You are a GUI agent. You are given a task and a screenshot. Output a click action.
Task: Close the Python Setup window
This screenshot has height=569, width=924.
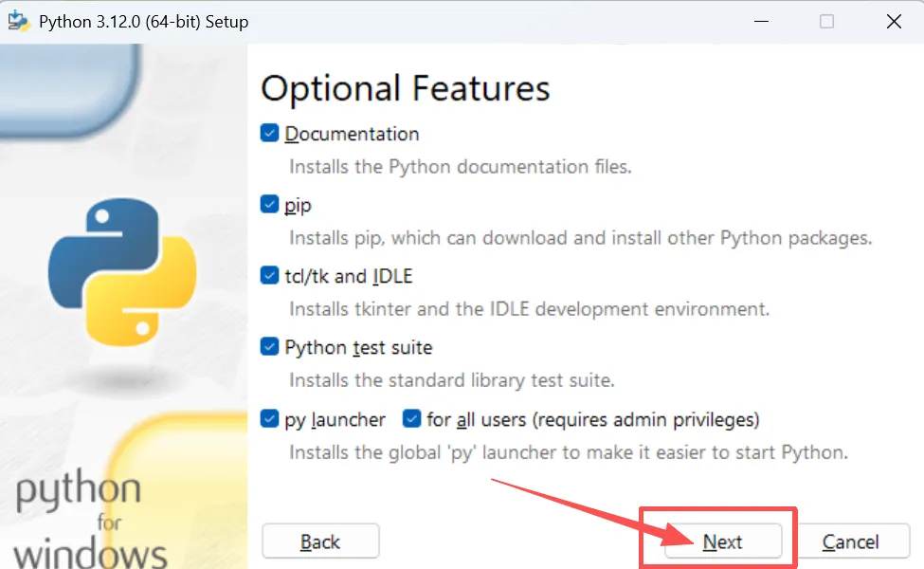click(x=894, y=21)
